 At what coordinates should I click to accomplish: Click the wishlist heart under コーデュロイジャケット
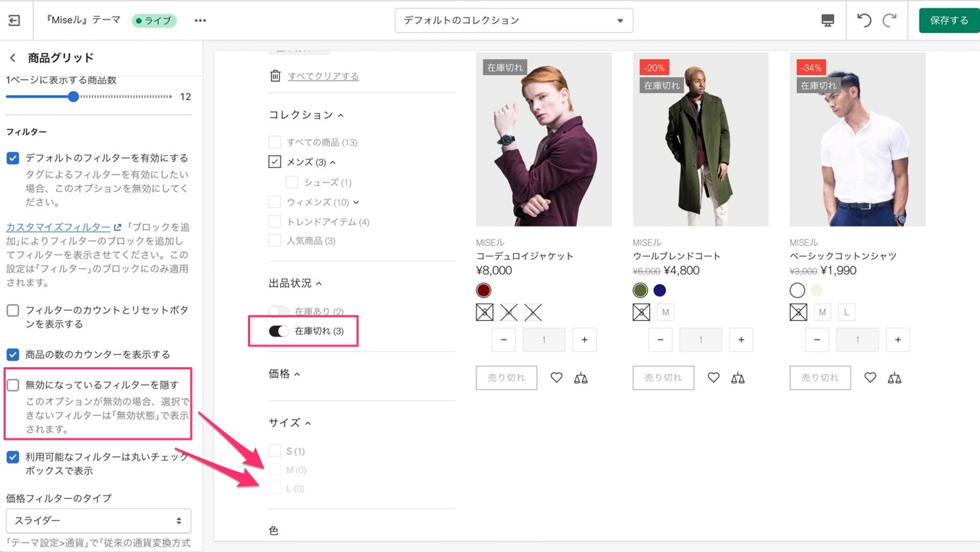click(556, 377)
